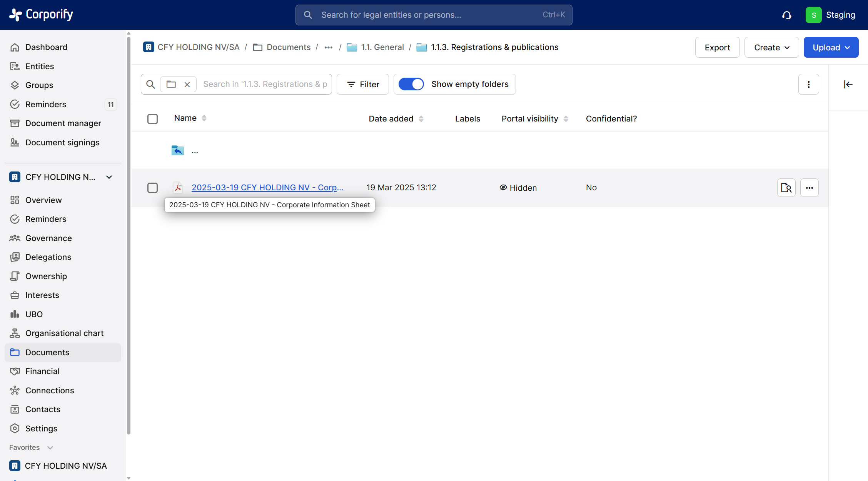
Task: Check the Corporate Information Sheet row checkbox
Action: pyautogui.click(x=152, y=188)
